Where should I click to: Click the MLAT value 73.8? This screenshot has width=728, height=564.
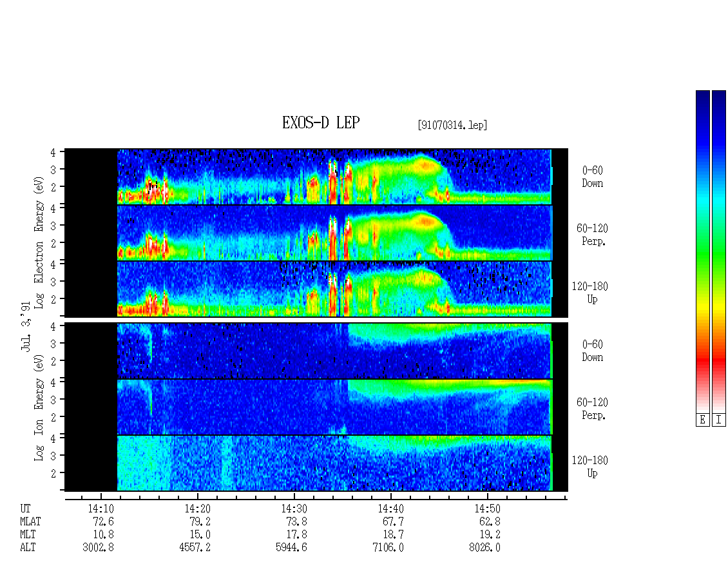pyautogui.click(x=296, y=521)
